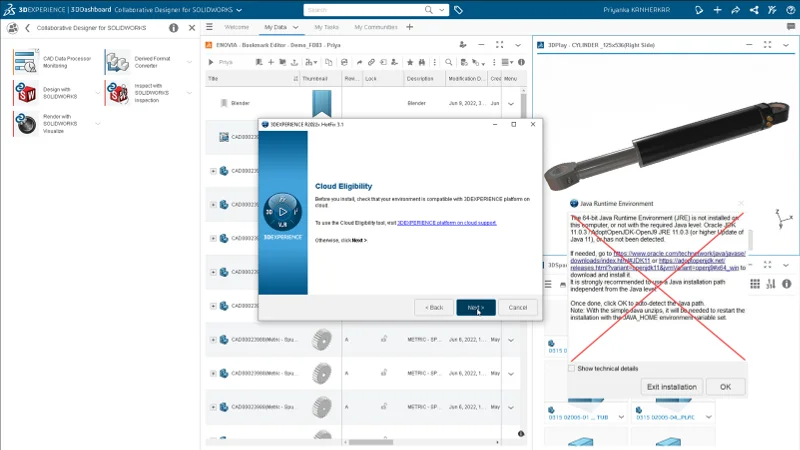Expand the Design with SOLIDWORKS chevron

(x=97, y=93)
